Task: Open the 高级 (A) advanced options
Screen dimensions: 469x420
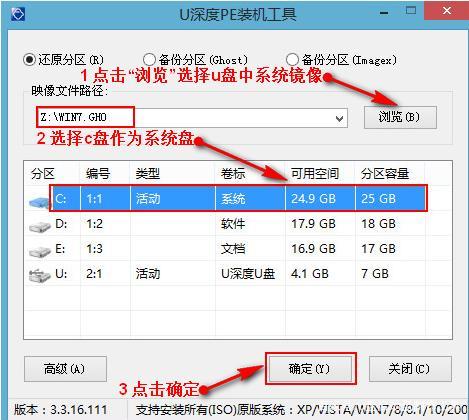Action: click(65, 369)
